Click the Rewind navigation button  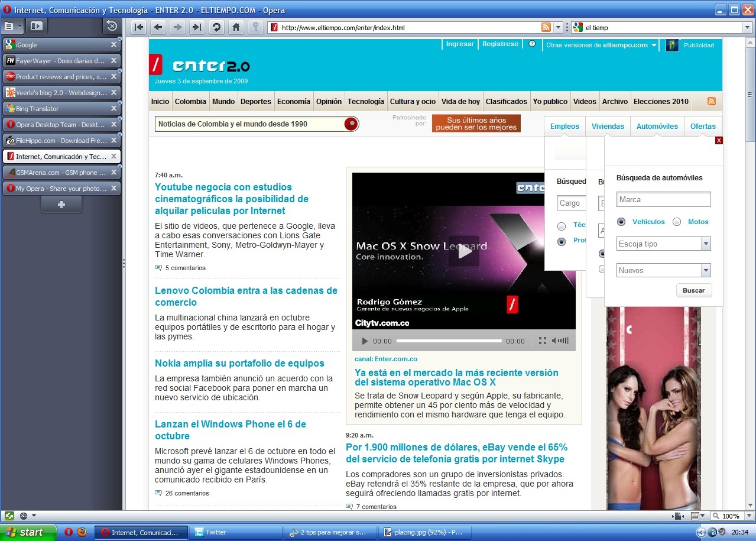[139, 27]
